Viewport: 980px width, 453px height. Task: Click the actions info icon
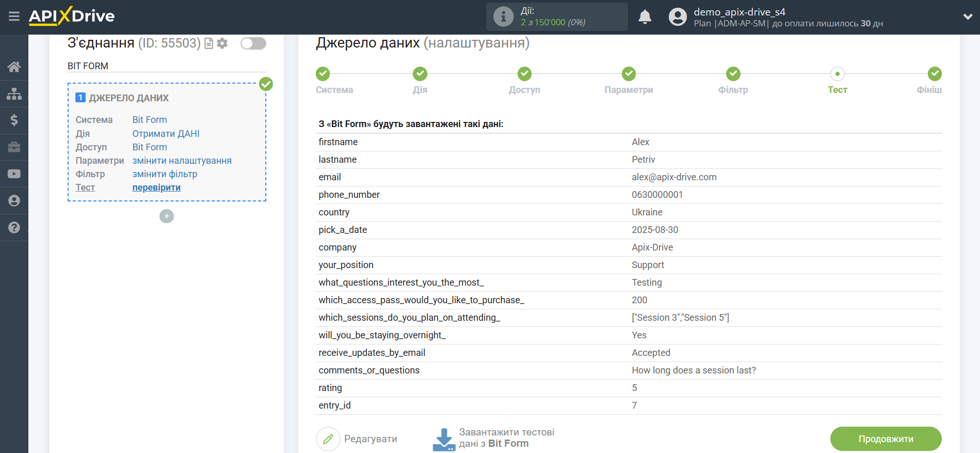pyautogui.click(x=503, y=17)
